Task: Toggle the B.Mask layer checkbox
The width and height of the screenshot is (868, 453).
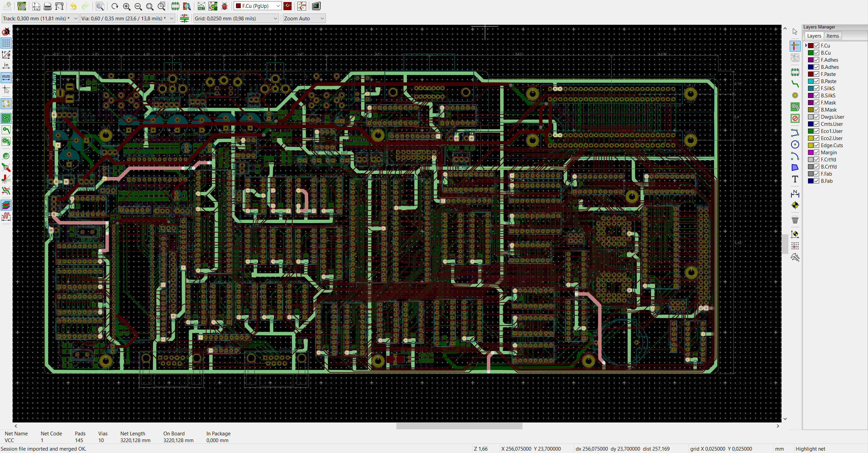Action: pos(817,110)
